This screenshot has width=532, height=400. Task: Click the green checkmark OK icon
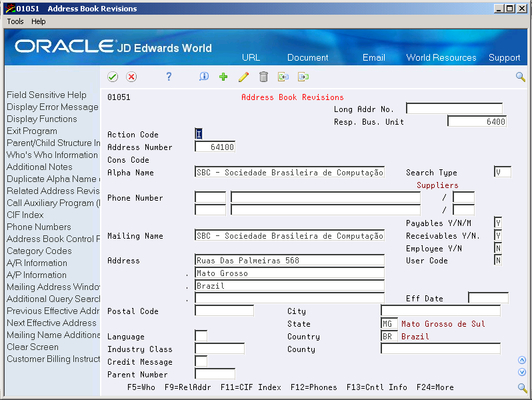pyautogui.click(x=113, y=77)
